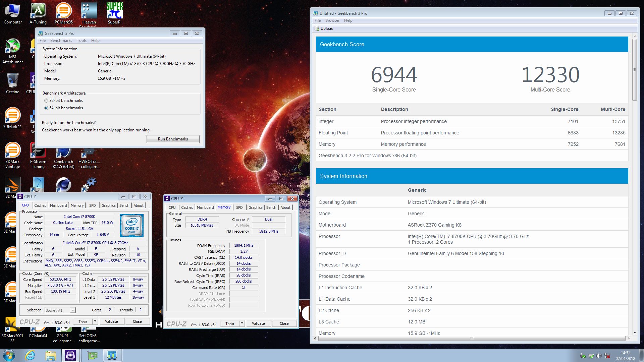Open Windows Explorer folder in taskbar

point(51,355)
